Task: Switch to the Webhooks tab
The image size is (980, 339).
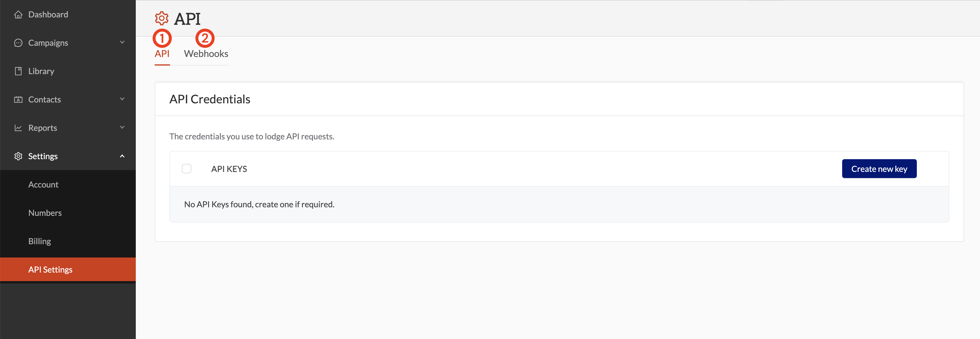Action: point(206,54)
